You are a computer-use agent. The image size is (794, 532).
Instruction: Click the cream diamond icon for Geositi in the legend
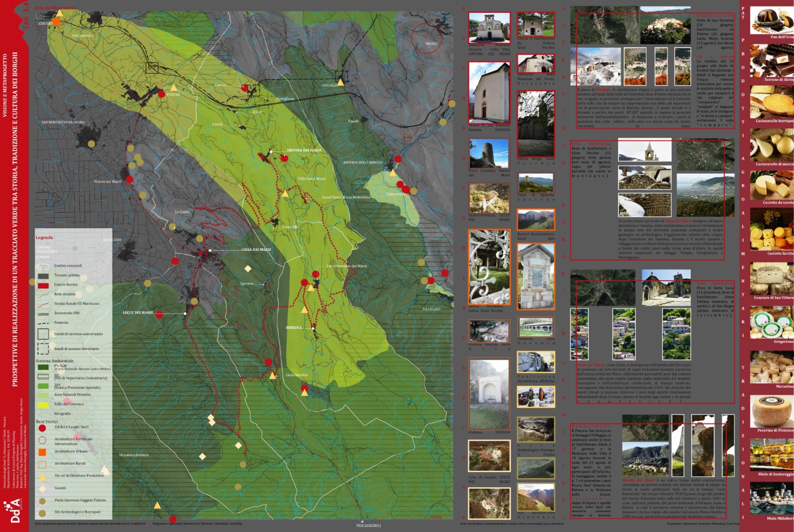pyautogui.click(x=42, y=489)
